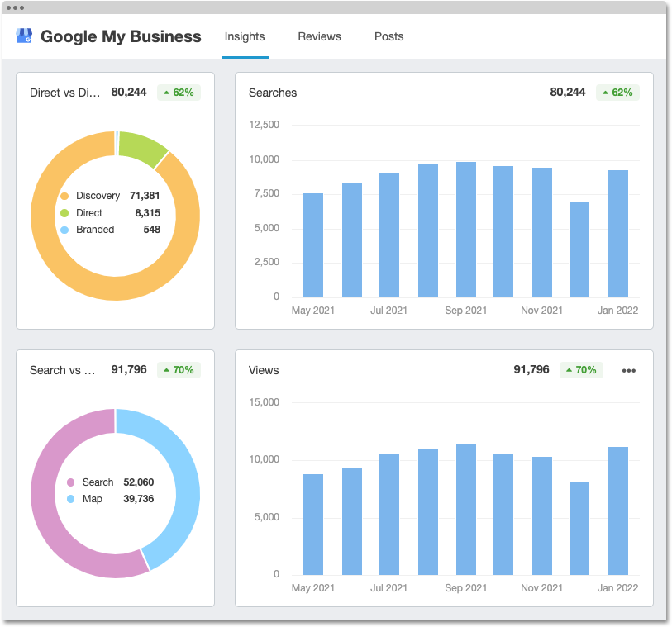Switch to the Reviews tab
The height and width of the screenshot is (627, 672).
[319, 36]
